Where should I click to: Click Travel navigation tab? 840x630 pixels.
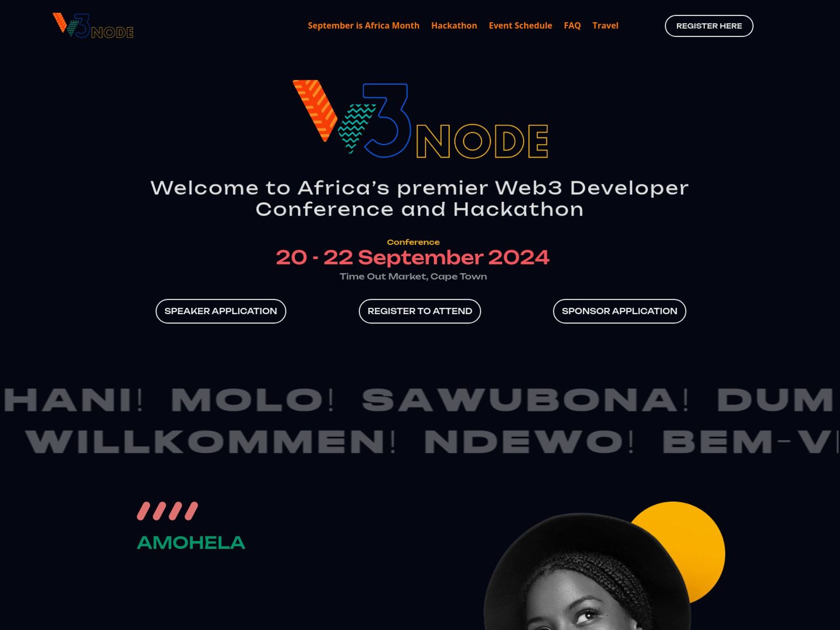605,25
